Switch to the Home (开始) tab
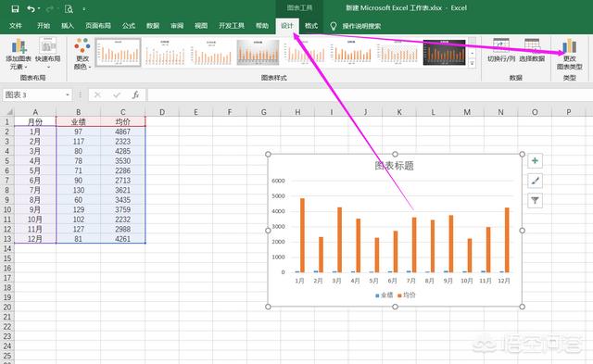Screen dimensions: 593x364 44,26
